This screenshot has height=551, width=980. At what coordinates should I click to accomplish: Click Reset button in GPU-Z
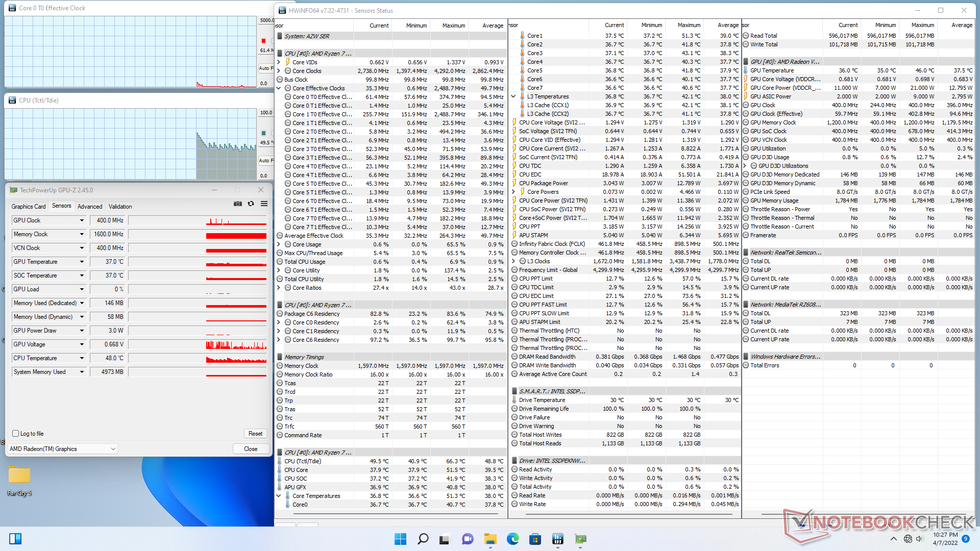256,434
